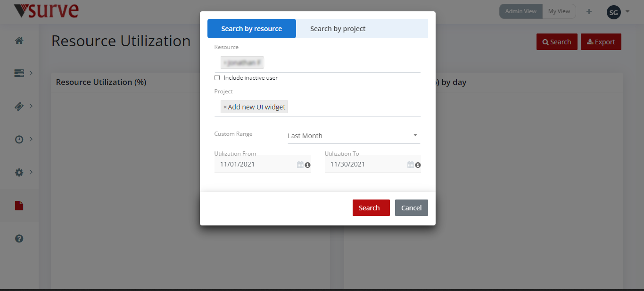Open the Home icon in sidebar
Viewport: 644px width, 291px height.
coord(19,41)
